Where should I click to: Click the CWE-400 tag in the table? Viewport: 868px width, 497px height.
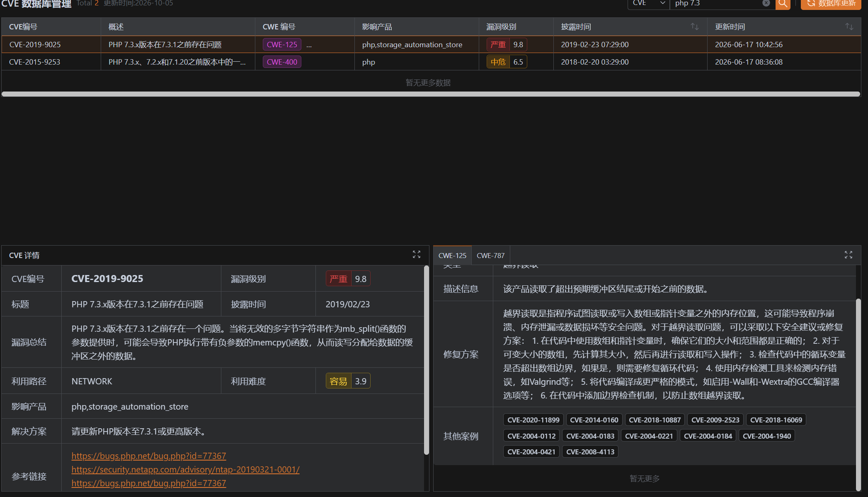tap(282, 62)
